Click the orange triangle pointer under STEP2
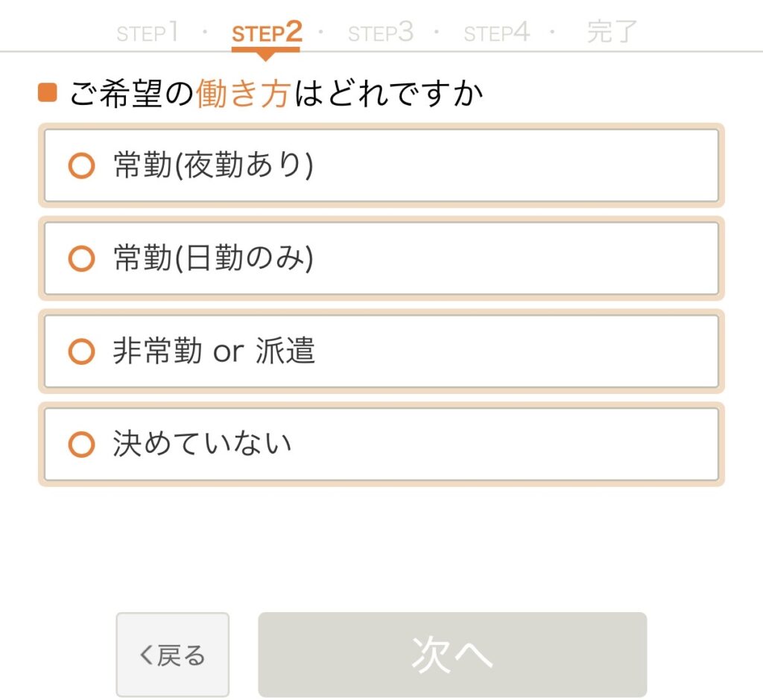Viewport: 763px width, 700px height. 265,57
